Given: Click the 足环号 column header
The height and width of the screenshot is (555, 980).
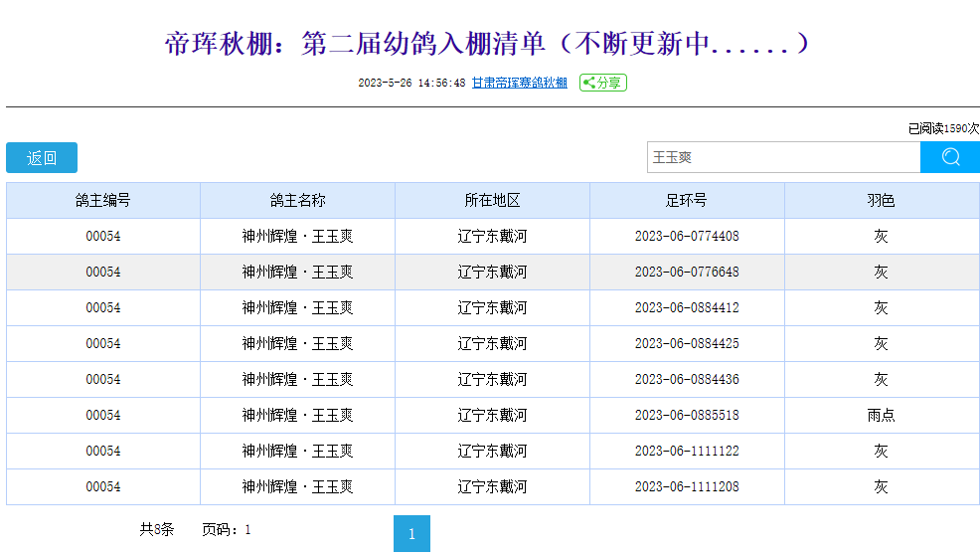Looking at the screenshot, I should tap(687, 200).
